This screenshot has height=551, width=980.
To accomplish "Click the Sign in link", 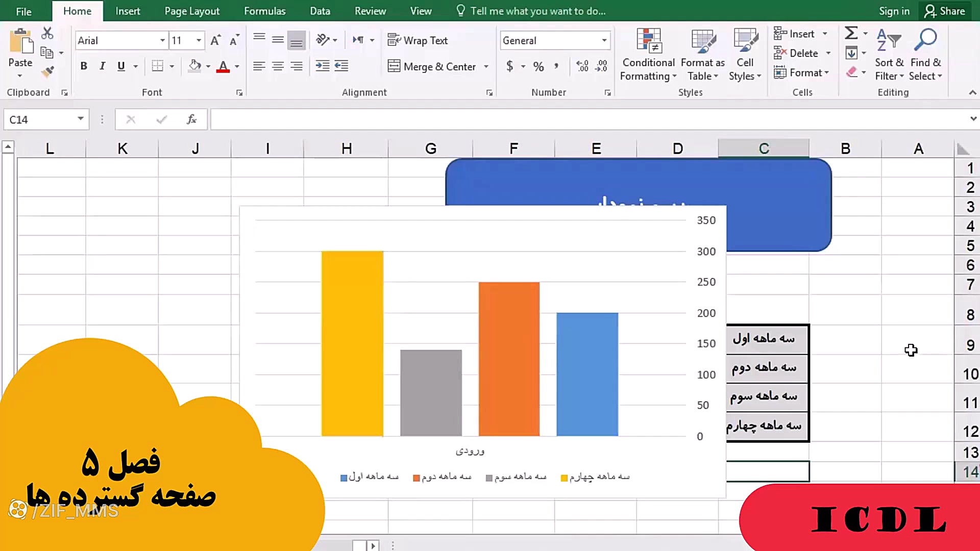I will click(x=894, y=11).
